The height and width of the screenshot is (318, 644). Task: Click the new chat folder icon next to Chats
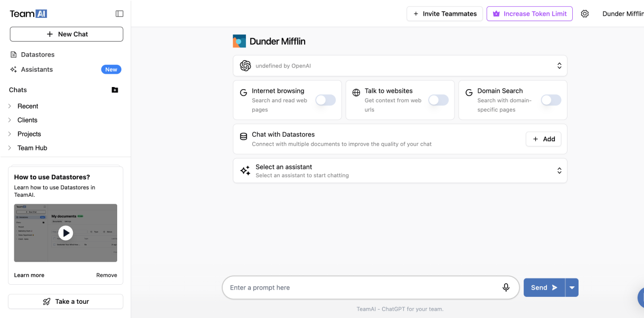coord(115,90)
